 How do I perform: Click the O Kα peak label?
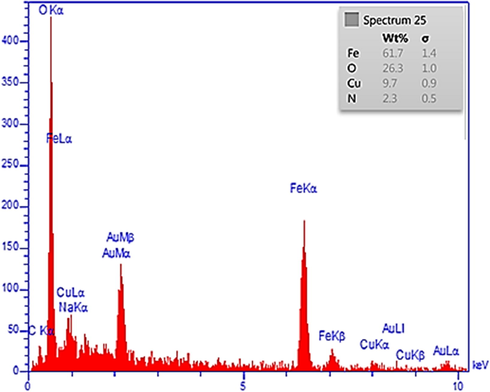(51, 11)
